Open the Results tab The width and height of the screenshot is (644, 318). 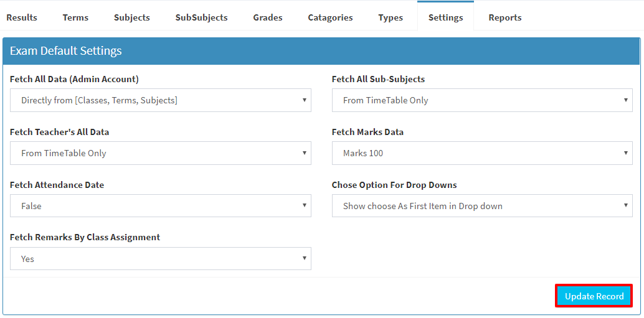[x=22, y=17]
